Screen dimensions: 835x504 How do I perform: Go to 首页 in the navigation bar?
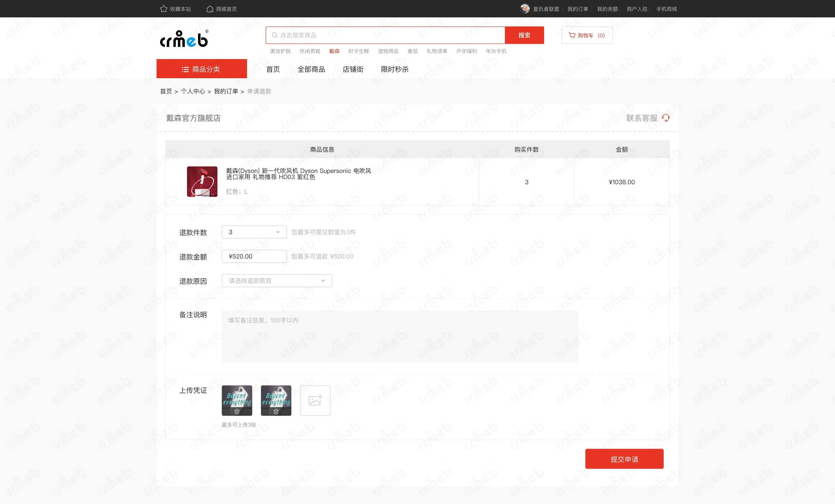click(x=273, y=70)
